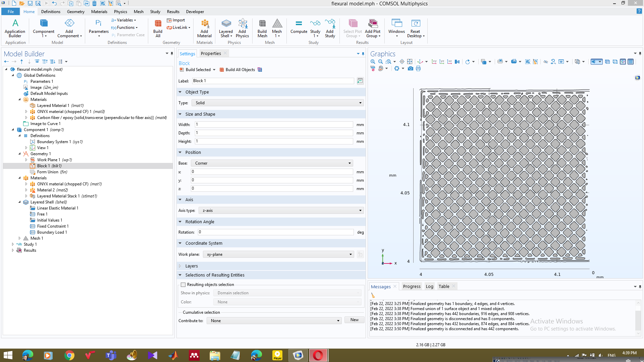Click the Width input field
The image size is (644, 362).
point(274,125)
